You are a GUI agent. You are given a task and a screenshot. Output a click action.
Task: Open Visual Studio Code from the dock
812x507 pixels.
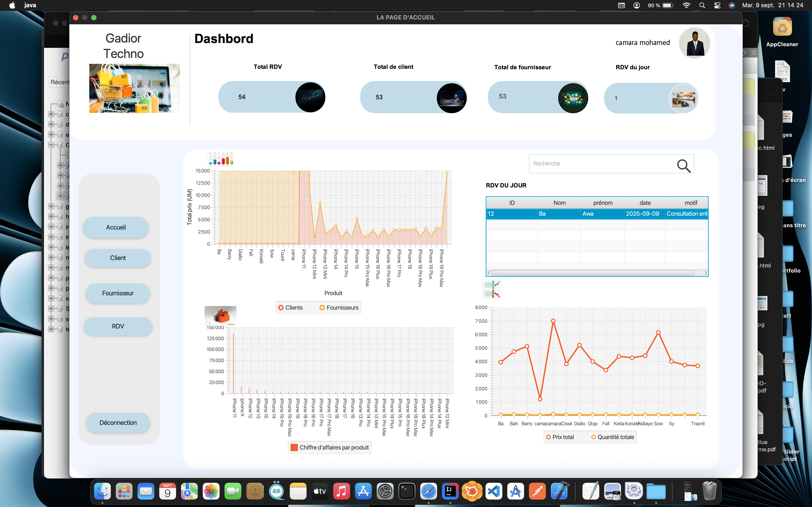[x=494, y=491]
